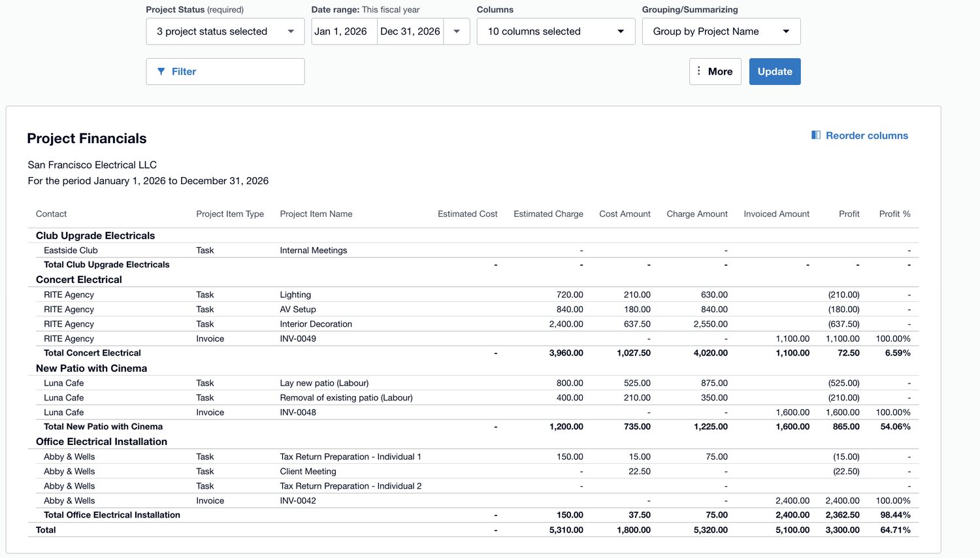
Task: Click the AV Setup task item
Action: [298, 309]
